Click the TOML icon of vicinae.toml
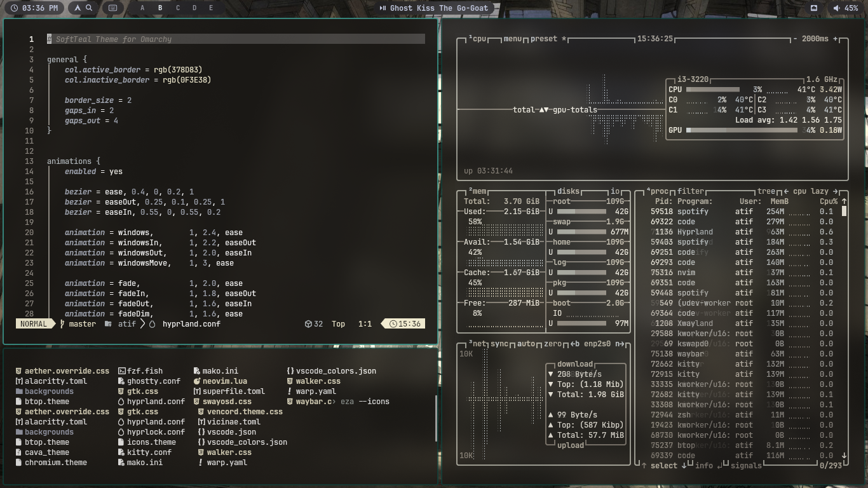Screen dimensions: 868x488 coord(201,422)
